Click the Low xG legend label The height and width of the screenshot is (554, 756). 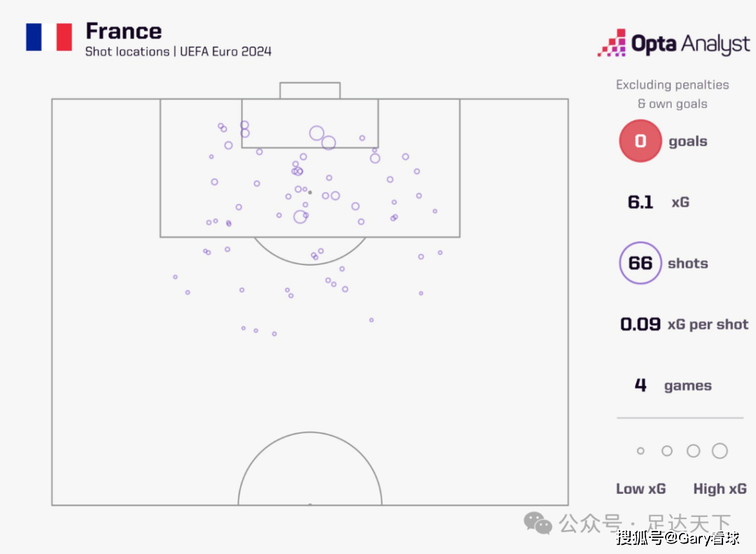click(640, 489)
